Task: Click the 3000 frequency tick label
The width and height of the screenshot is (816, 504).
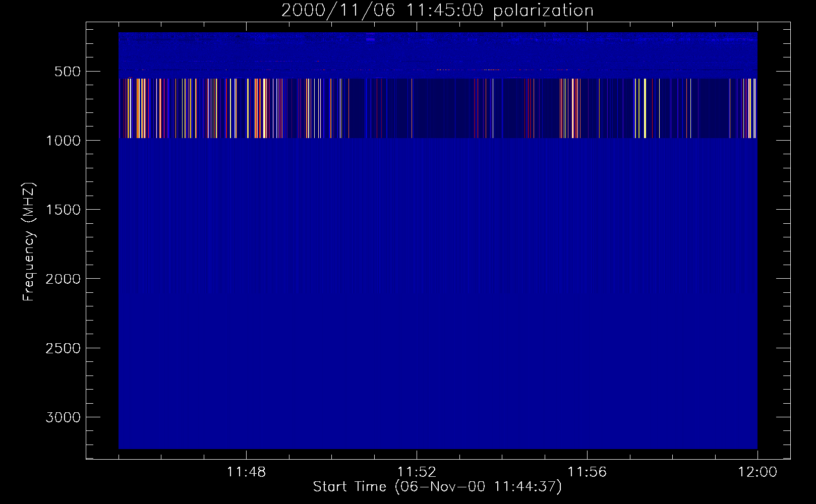Action: pos(63,417)
